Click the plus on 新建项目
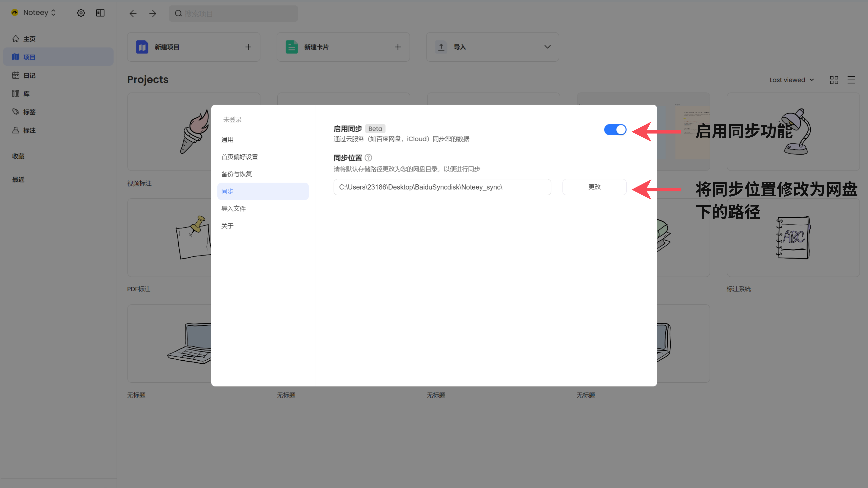 tap(248, 47)
